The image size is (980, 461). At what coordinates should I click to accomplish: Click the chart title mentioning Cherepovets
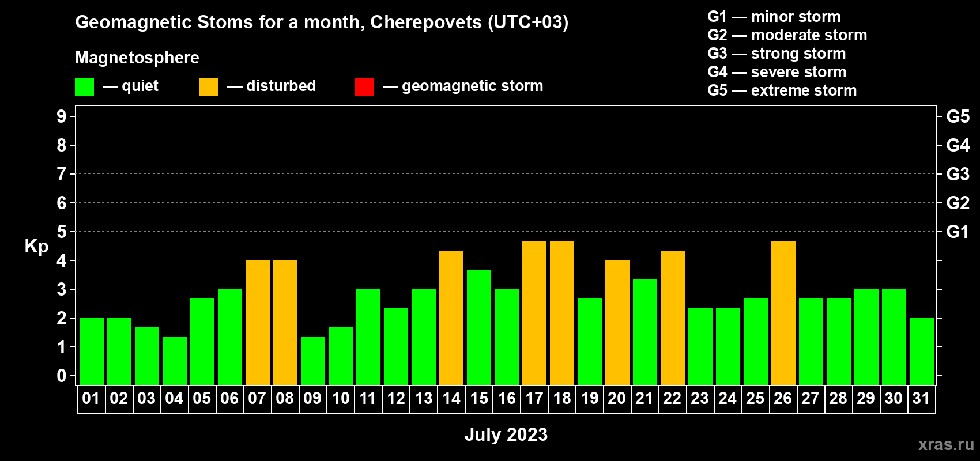tap(322, 22)
